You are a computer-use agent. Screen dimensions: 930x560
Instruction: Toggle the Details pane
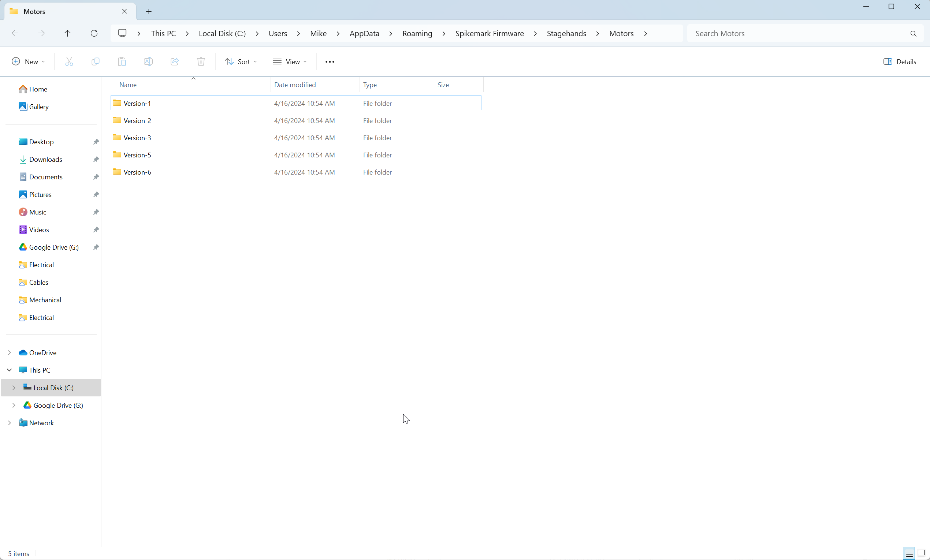tap(900, 62)
